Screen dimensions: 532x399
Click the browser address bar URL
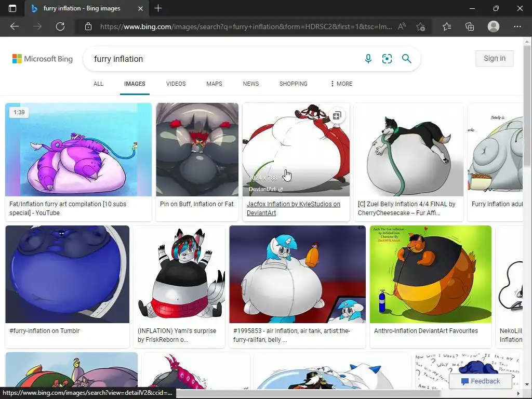coord(246,26)
